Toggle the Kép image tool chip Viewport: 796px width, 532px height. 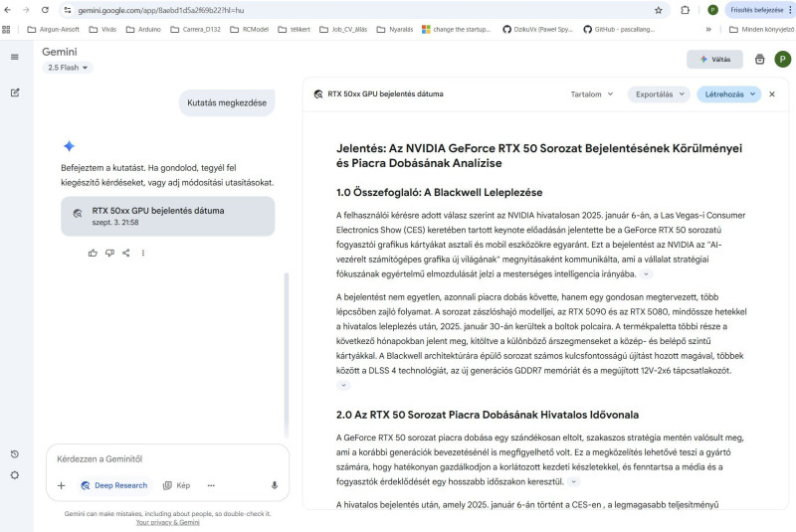coord(177,485)
